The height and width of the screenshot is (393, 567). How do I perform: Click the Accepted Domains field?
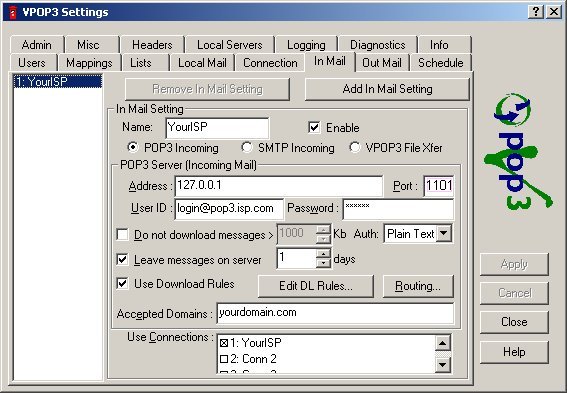(335, 313)
